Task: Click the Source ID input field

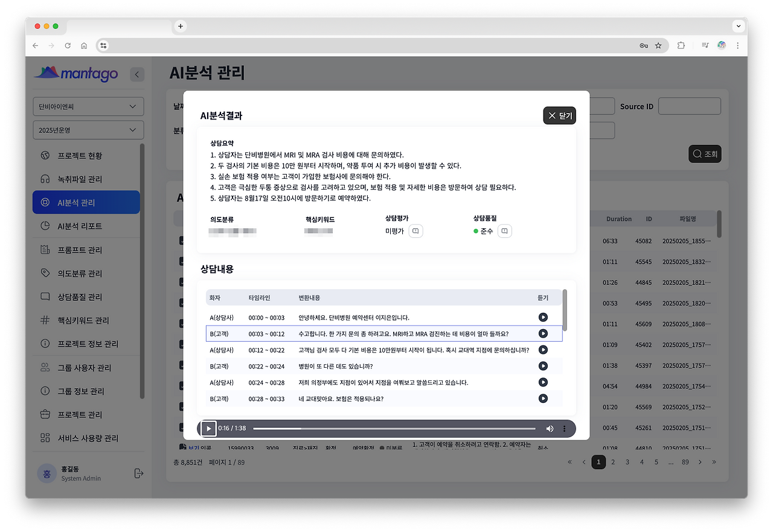Action: 689,106
